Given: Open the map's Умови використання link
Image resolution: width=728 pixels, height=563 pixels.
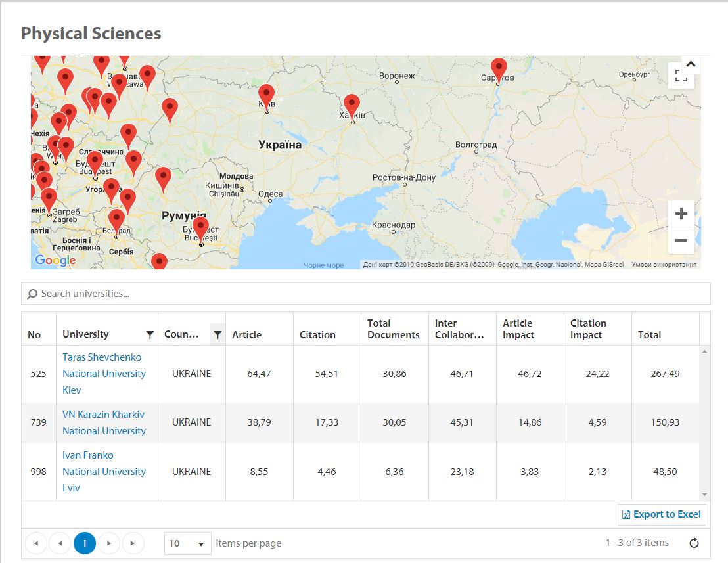Looking at the screenshot, I should coord(664,265).
